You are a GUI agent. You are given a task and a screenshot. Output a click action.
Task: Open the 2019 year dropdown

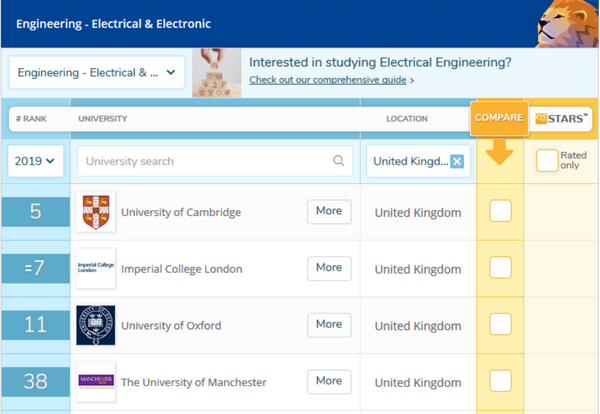[x=35, y=161]
